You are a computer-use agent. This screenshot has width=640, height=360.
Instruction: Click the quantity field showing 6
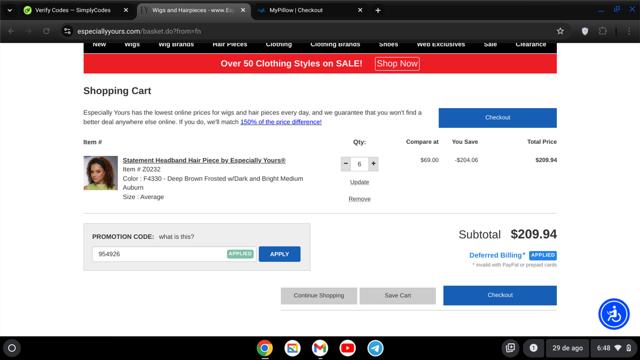tap(359, 164)
